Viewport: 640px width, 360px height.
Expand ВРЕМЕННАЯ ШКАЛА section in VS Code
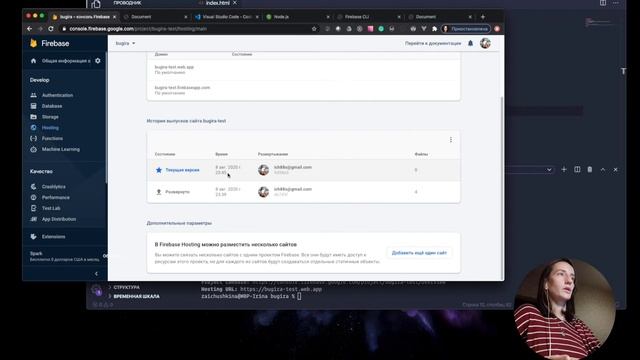click(x=136, y=296)
